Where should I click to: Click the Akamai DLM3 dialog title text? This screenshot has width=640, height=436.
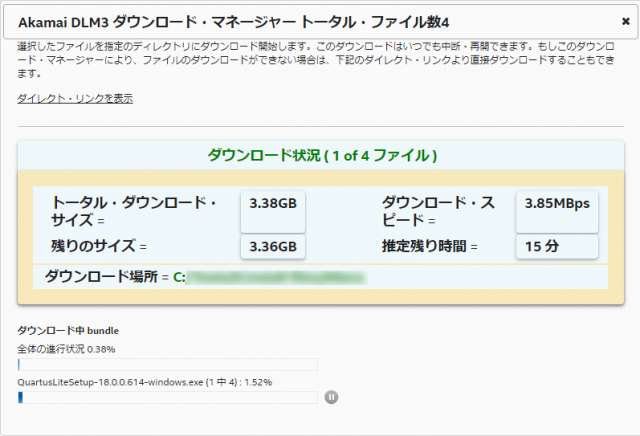[x=233, y=22]
